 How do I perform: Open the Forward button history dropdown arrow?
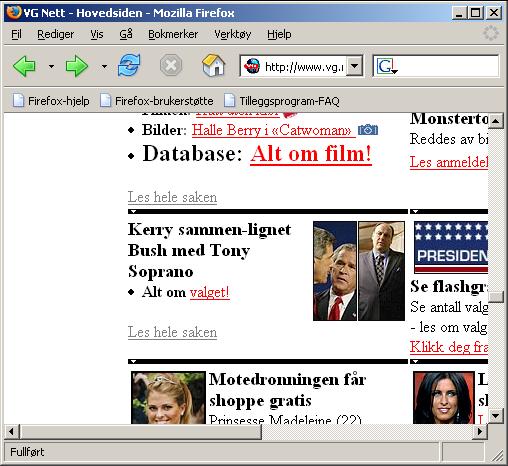coord(104,66)
